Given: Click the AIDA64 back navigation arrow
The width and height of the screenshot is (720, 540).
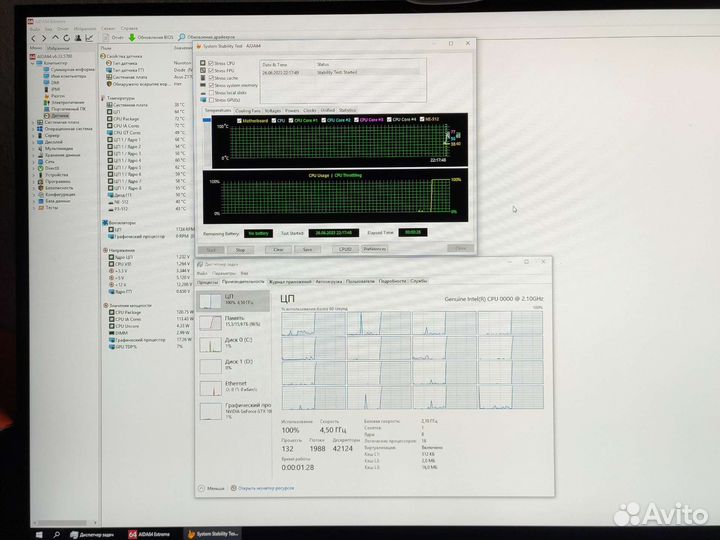Looking at the screenshot, I should coord(34,38).
